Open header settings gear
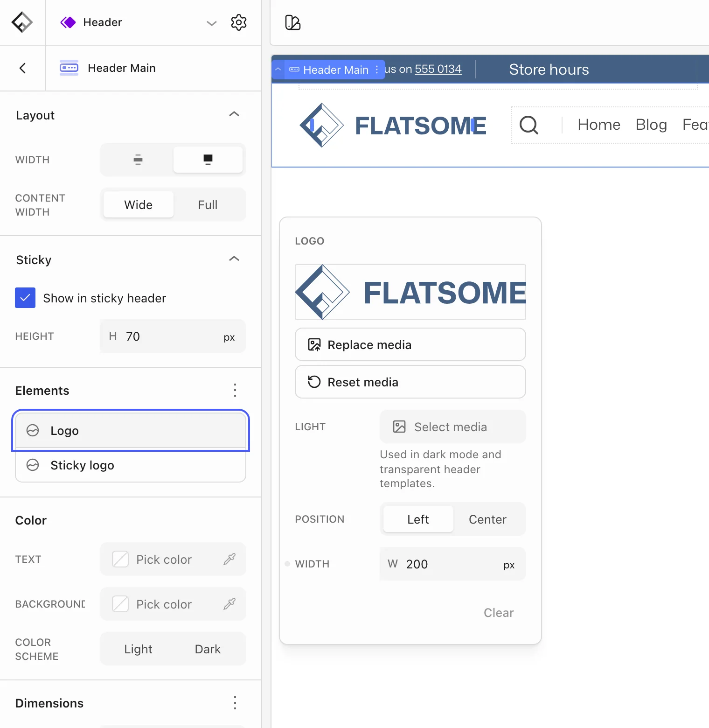 (239, 22)
